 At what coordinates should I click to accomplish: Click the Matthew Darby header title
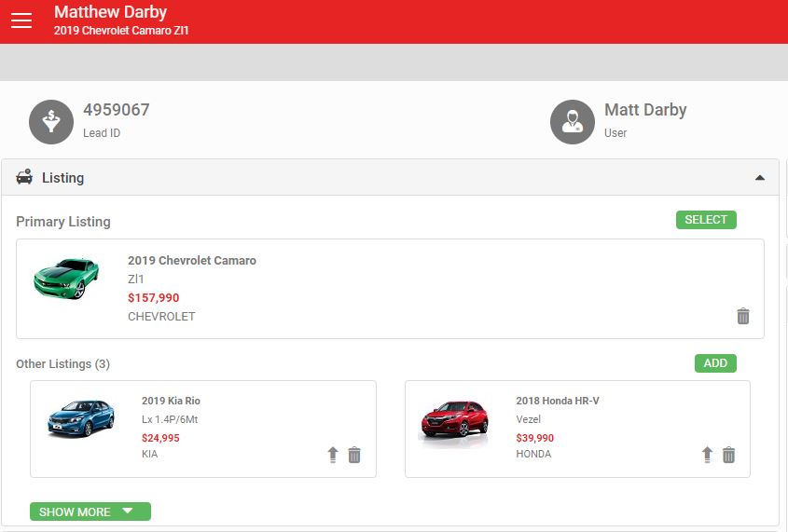111,12
